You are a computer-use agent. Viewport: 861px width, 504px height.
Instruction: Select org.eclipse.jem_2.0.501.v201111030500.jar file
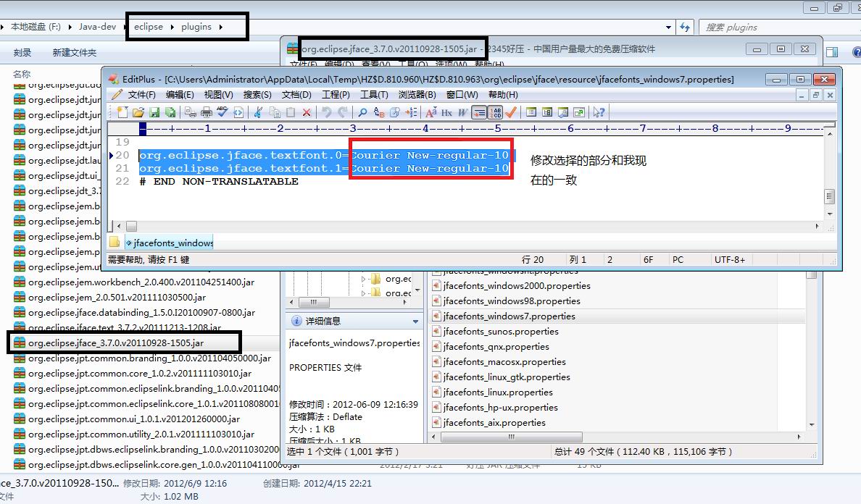(117, 297)
